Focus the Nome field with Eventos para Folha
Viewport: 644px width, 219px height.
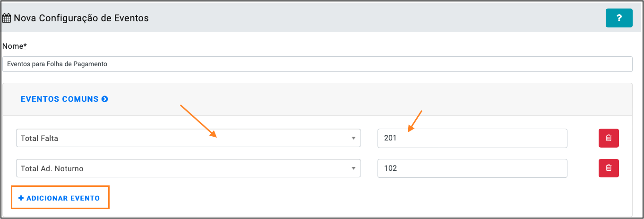click(x=318, y=64)
